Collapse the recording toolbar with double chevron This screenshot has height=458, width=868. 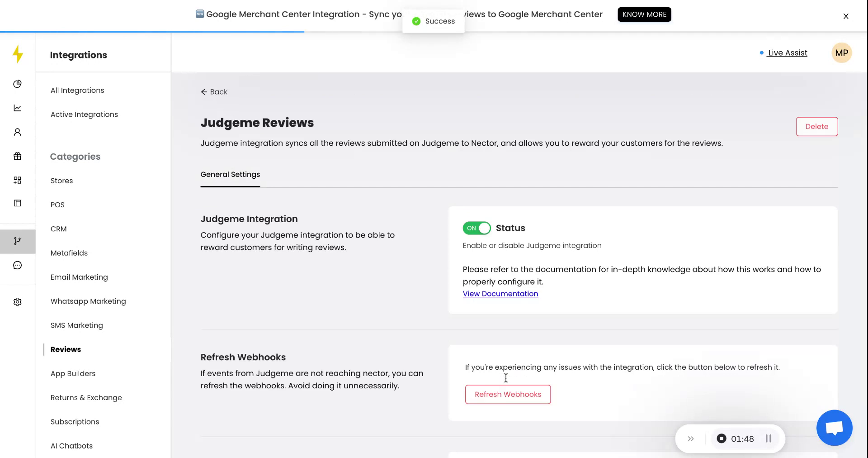point(690,439)
